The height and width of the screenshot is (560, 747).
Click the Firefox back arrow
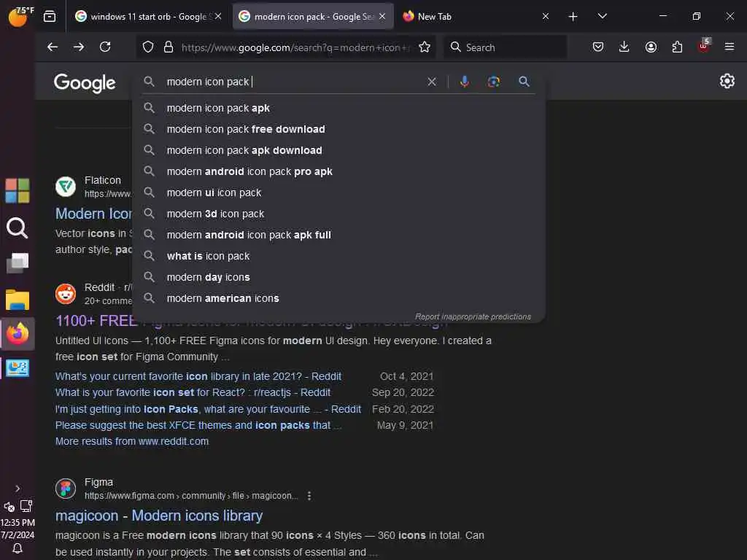pyautogui.click(x=53, y=47)
